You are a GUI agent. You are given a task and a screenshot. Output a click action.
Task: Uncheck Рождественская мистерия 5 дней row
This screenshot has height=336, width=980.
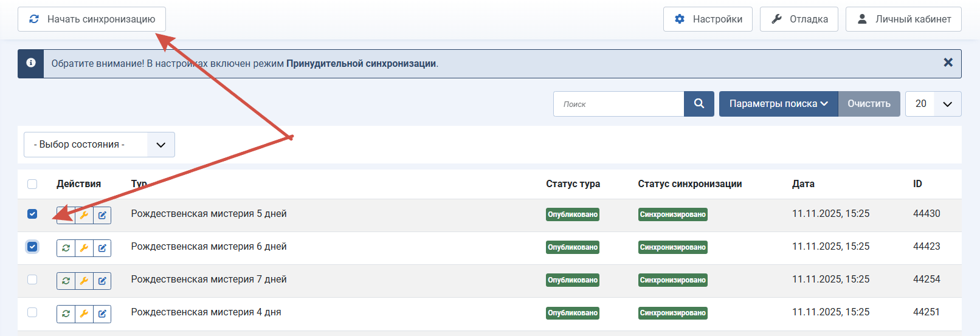tap(32, 214)
